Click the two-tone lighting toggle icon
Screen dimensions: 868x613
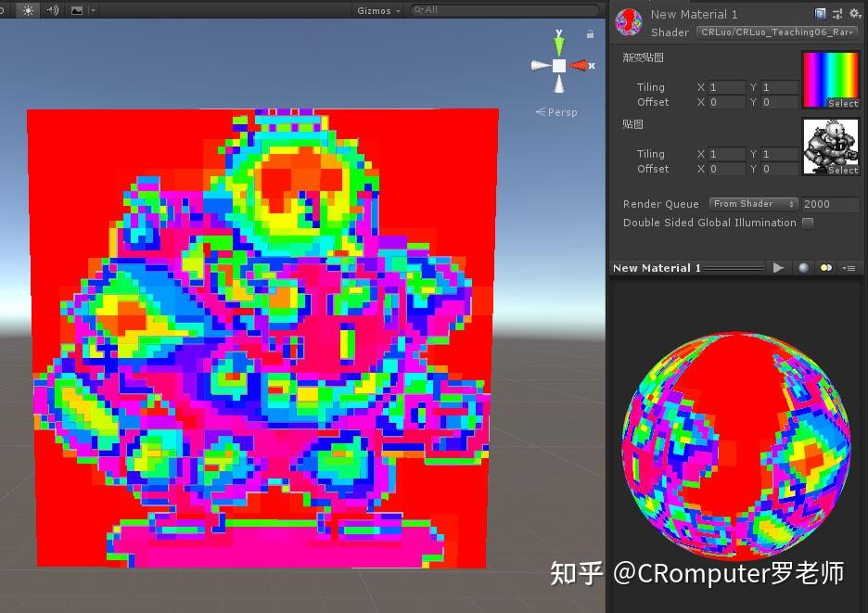click(825, 268)
